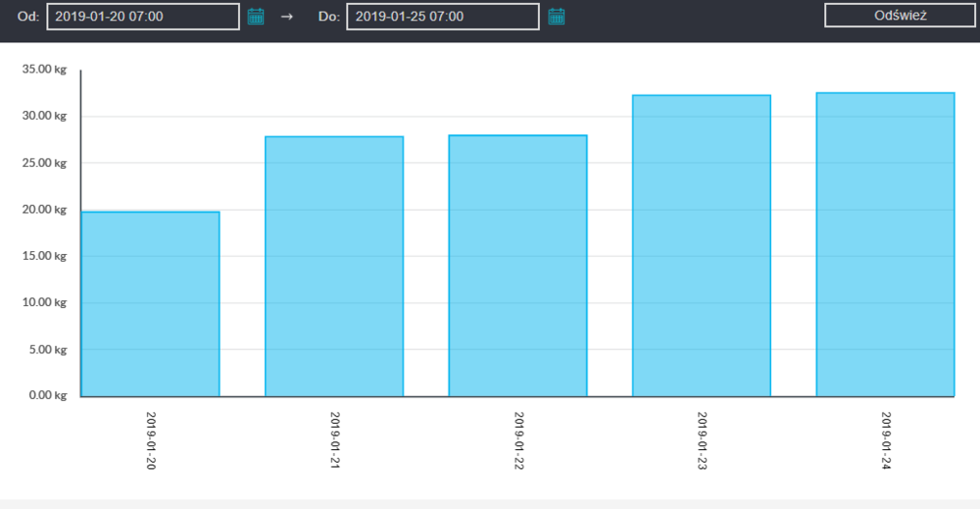Click the 2019-01-23 chart bar

702,245
